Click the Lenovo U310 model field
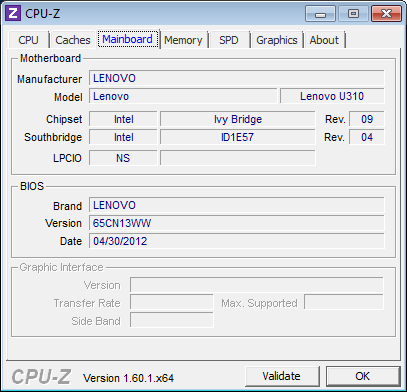This screenshot has height=392, width=407. pyautogui.click(x=332, y=96)
